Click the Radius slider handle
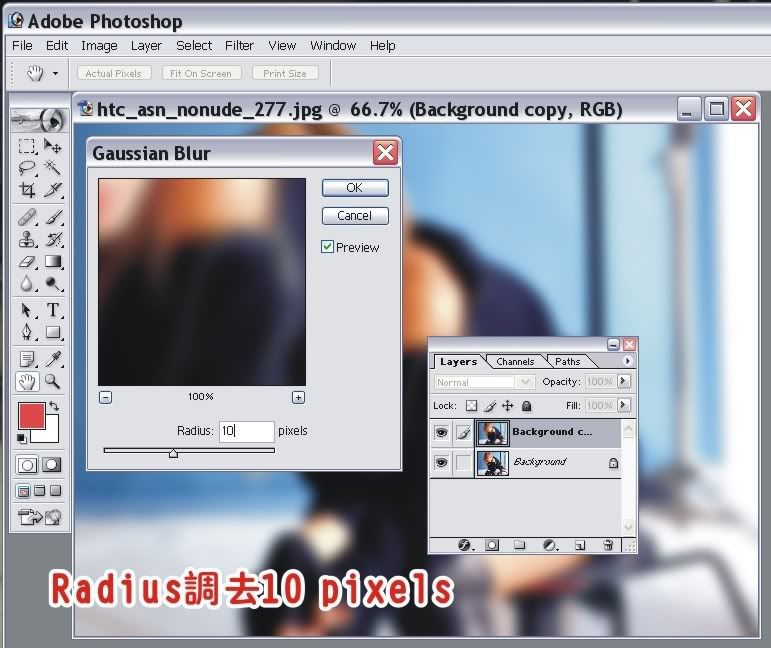 pyautogui.click(x=174, y=453)
